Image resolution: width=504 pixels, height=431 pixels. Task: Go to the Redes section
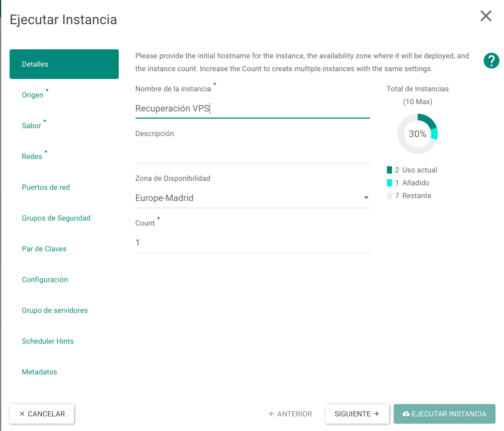(x=32, y=157)
